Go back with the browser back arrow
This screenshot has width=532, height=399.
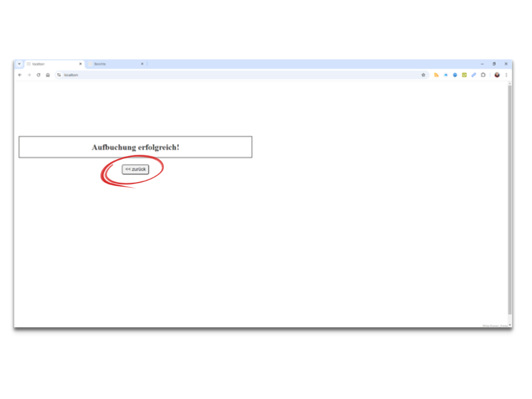click(x=20, y=75)
